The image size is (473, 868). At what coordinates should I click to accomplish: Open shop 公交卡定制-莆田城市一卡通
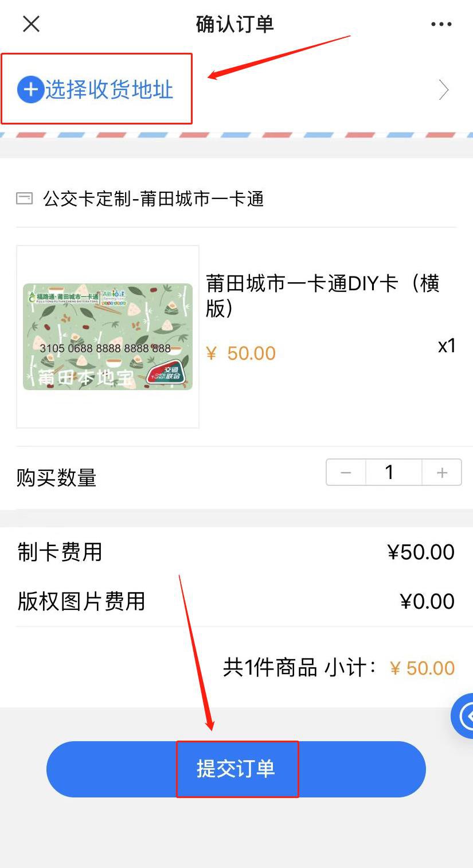(x=153, y=199)
